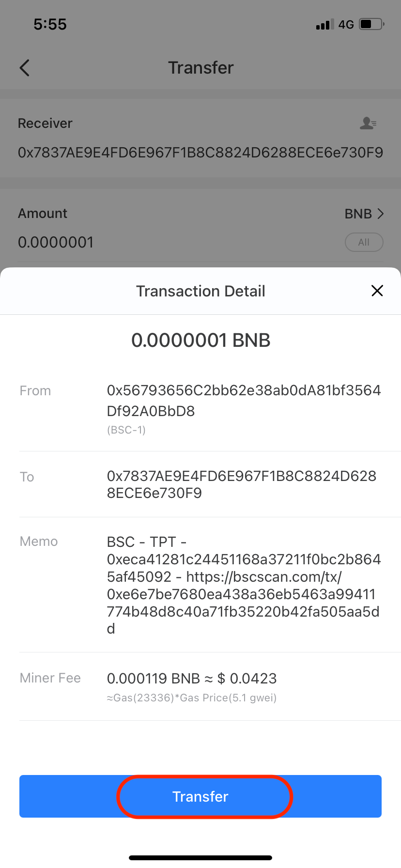Image resolution: width=401 pixels, height=868 pixels.
Task: Open the address book contact icon
Action: [x=368, y=124]
